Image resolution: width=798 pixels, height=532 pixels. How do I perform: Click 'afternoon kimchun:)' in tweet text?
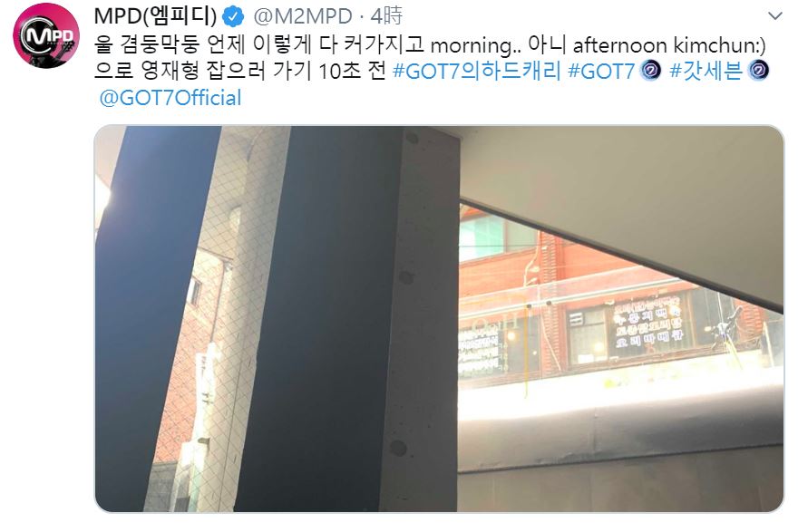pos(669,44)
